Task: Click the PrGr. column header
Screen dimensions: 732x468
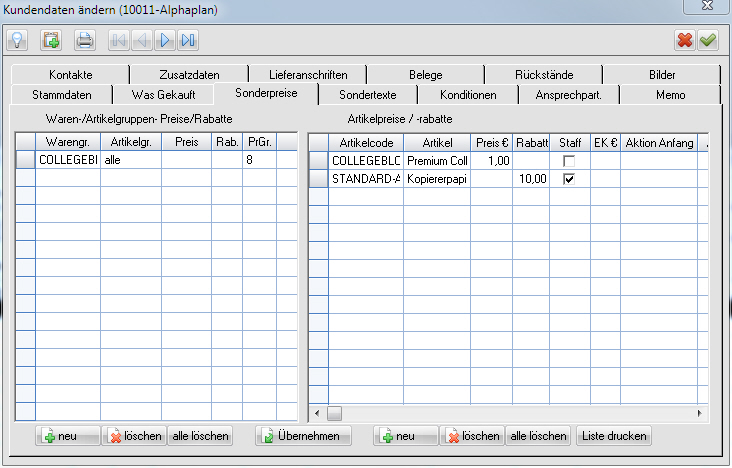Action: pos(260,142)
